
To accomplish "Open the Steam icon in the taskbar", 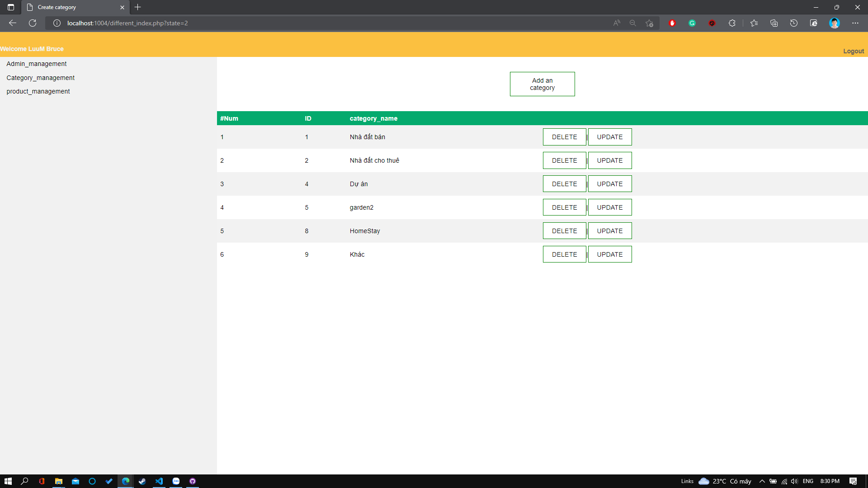I will click(142, 481).
